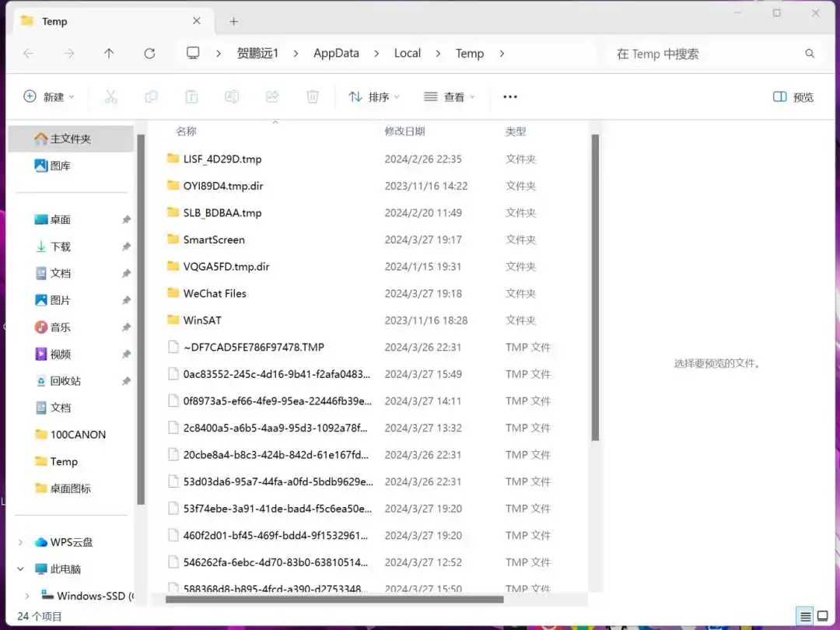Toggle the 预览 preview pane
The width and height of the screenshot is (840, 630).
coord(793,96)
